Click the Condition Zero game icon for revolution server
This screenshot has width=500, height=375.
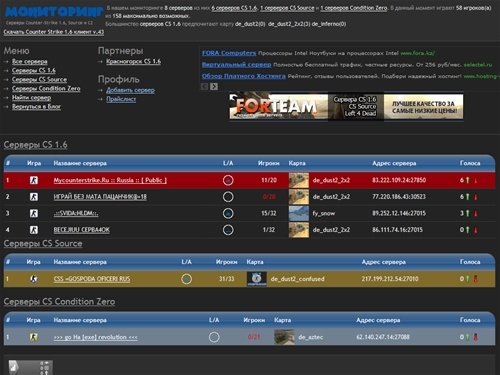[34, 337]
